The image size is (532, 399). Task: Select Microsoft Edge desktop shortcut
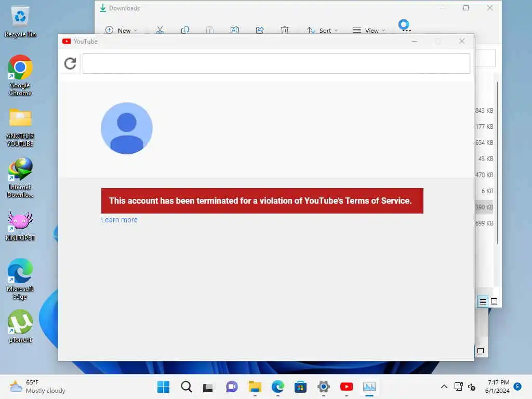(x=20, y=279)
